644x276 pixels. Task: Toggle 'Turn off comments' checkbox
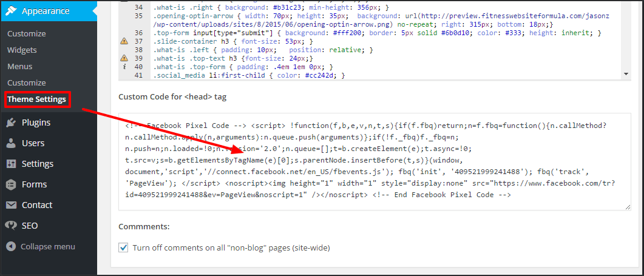point(123,247)
